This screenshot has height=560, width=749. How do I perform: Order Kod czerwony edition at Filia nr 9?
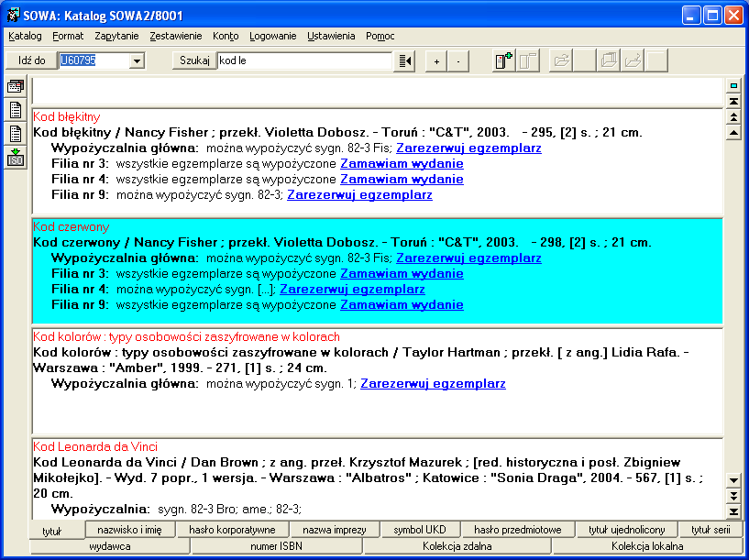coord(402,304)
